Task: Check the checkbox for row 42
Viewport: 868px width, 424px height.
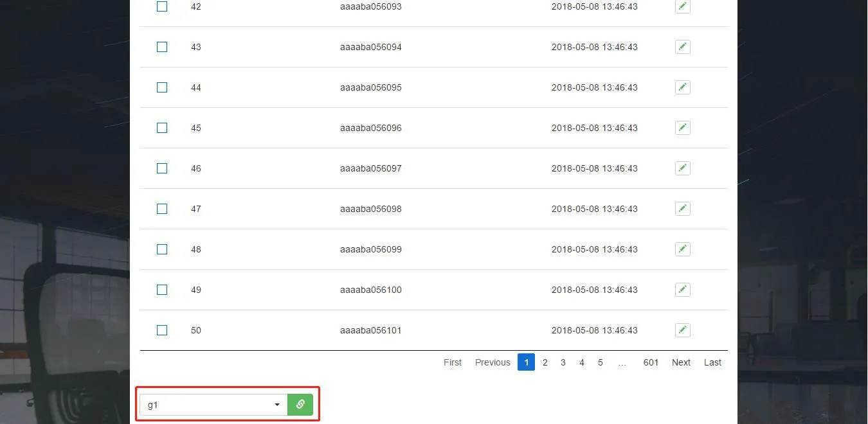Action: (x=161, y=6)
